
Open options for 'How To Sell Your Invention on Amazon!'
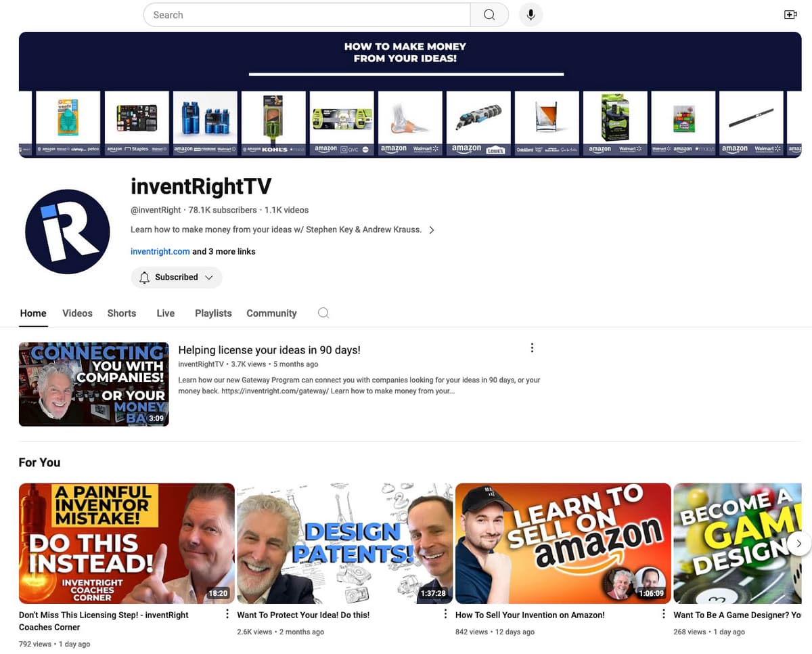click(664, 613)
